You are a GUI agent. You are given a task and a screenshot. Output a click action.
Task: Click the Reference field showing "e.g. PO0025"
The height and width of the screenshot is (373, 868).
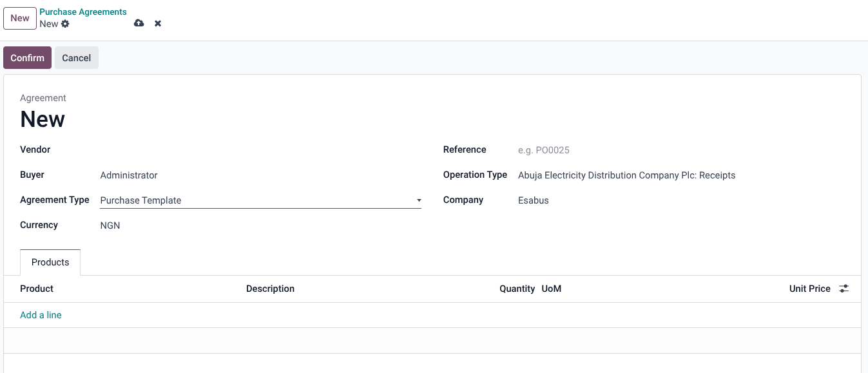click(543, 149)
